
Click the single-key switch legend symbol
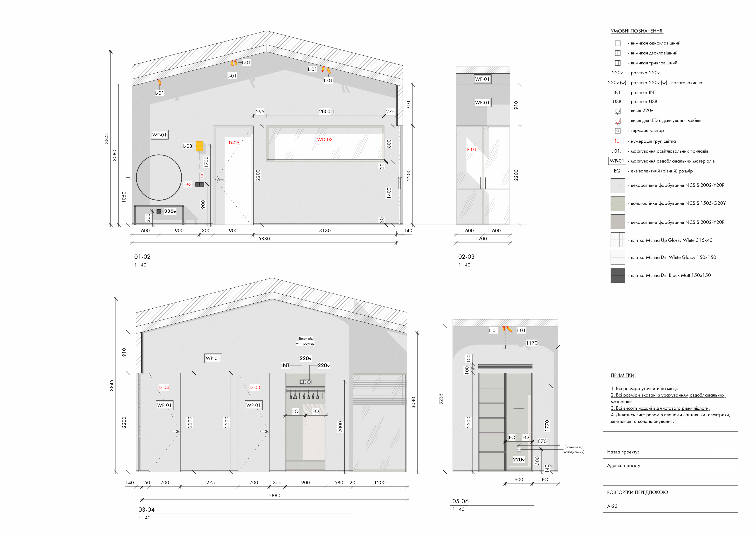coord(617,43)
